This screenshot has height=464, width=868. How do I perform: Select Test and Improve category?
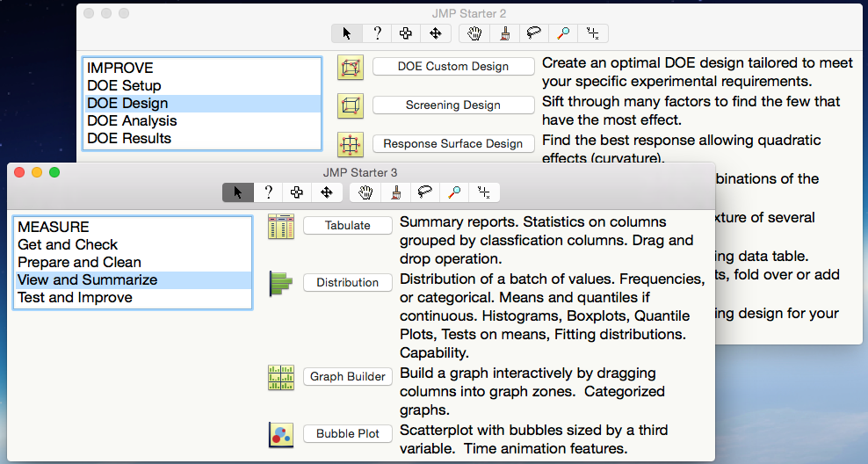pyautogui.click(x=75, y=297)
